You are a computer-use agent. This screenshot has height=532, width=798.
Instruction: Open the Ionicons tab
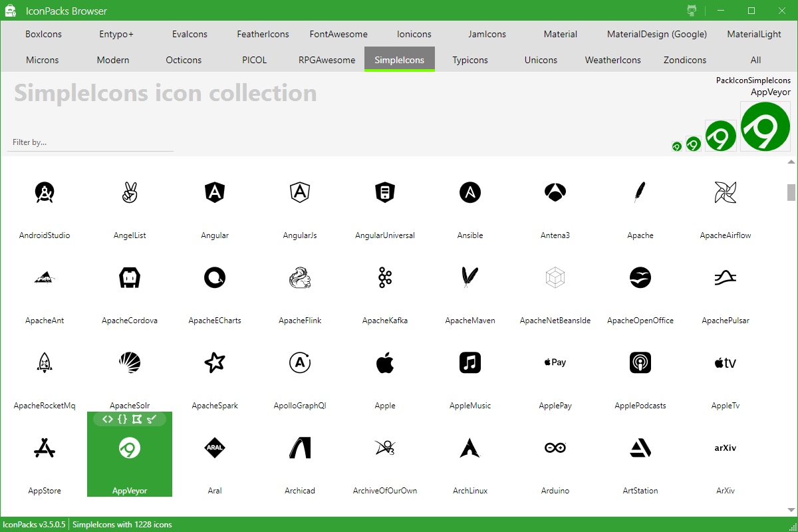pos(414,34)
